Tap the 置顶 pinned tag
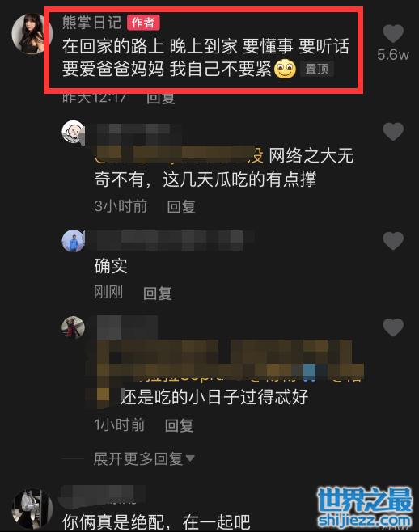Viewport: 419px width, 532px height. 317,69
